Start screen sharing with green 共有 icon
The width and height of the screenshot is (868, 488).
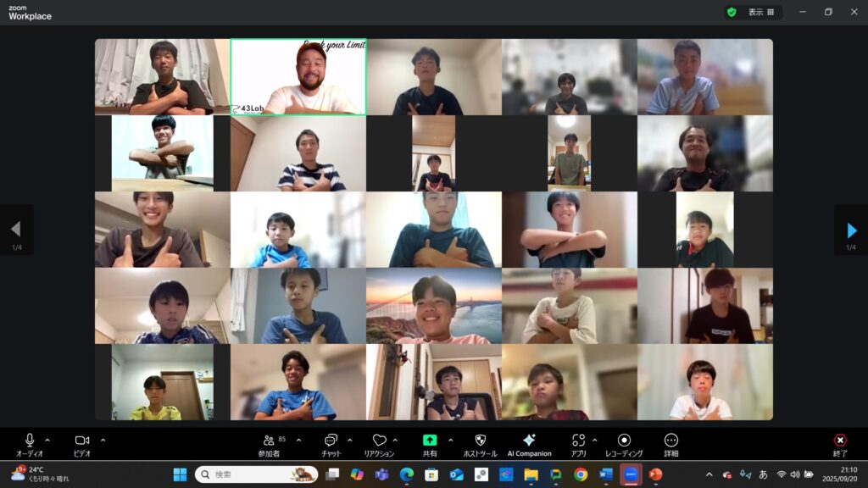pyautogui.click(x=430, y=444)
